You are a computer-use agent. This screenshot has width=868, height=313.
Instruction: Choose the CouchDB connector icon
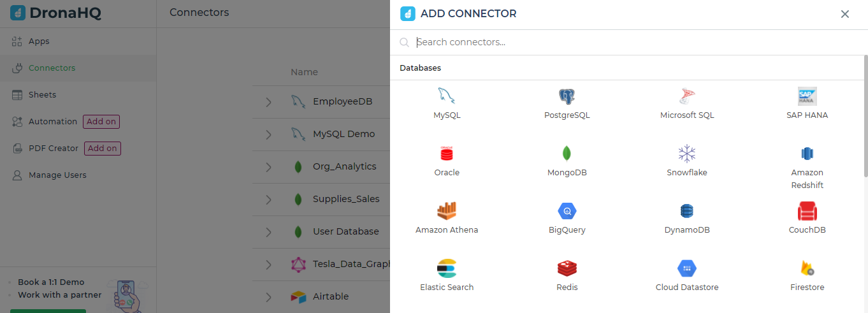(x=807, y=211)
